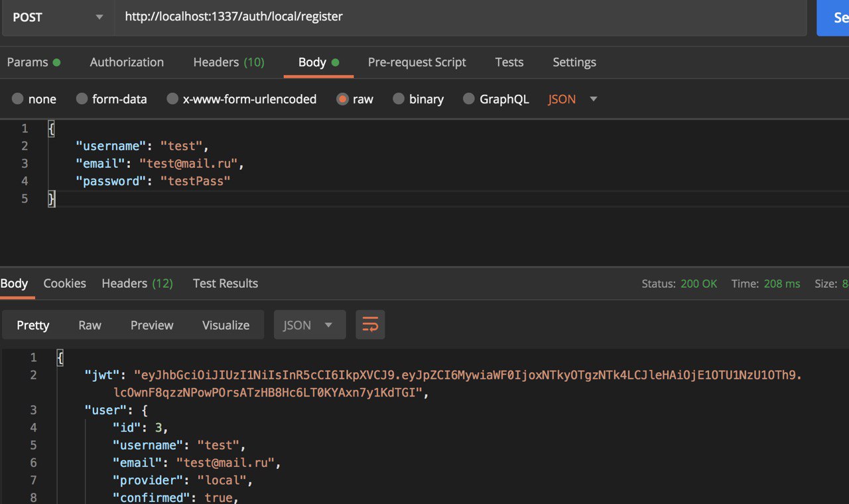Switch to the Tests tab
The width and height of the screenshot is (849, 504).
(509, 62)
